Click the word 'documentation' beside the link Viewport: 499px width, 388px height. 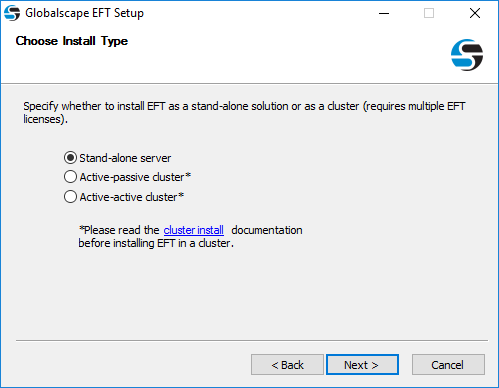[x=267, y=230]
